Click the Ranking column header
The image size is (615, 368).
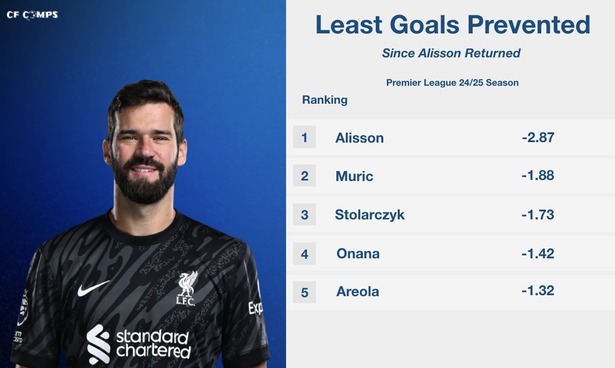point(325,100)
